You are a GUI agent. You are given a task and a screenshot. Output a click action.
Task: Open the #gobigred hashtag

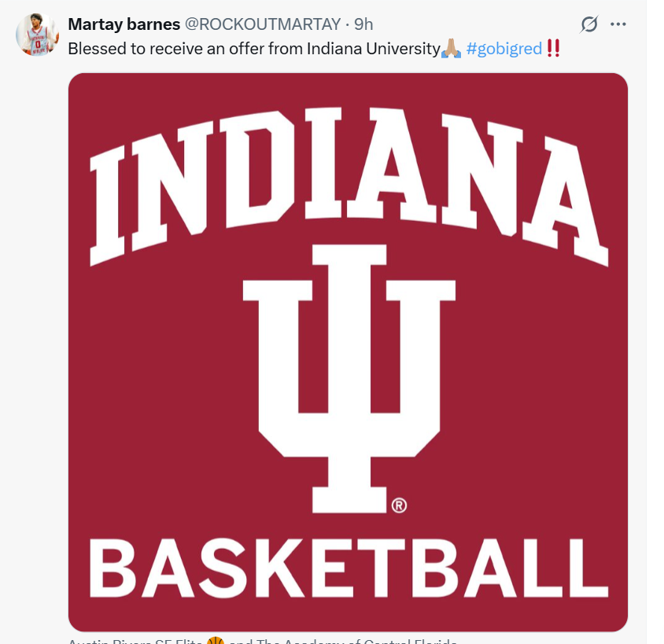[504, 49]
